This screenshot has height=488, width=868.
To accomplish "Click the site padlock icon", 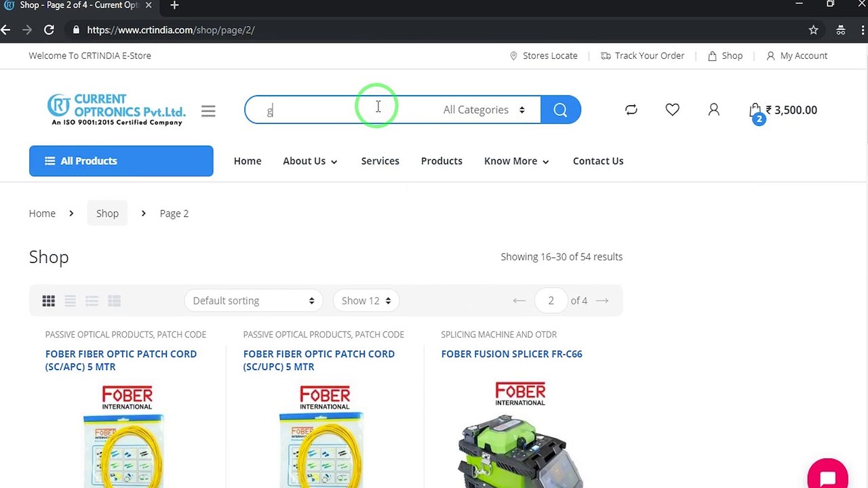I will pyautogui.click(x=76, y=30).
